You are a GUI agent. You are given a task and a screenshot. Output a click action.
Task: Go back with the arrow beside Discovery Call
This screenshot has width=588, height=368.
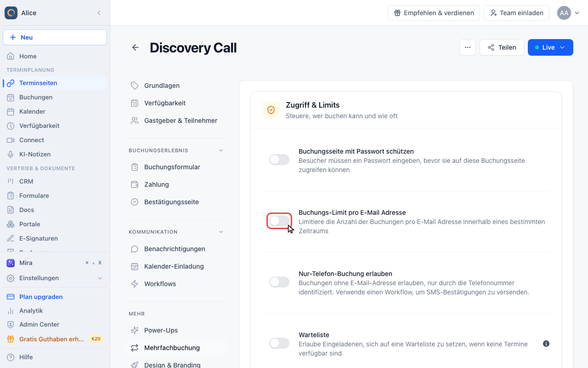coord(136,47)
